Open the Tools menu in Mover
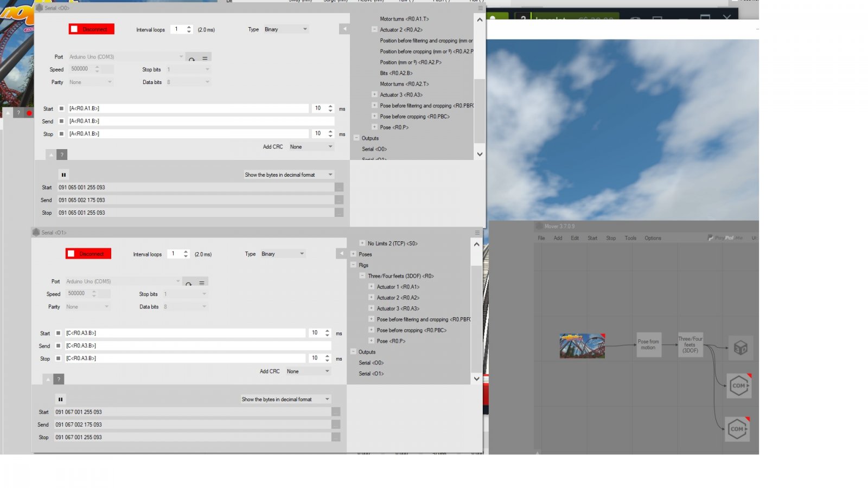 coord(630,238)
